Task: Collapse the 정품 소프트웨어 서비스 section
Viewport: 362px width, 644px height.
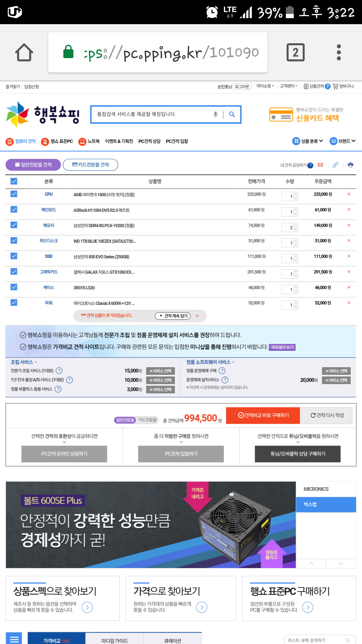Action: coord(210,362)
